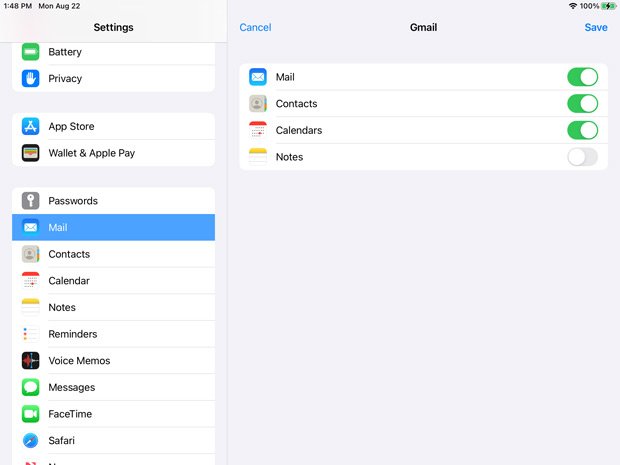The width and height of the screenshot is (620, 465).
Task: Open Notes settings in the sidebar
Action: pyautogui.click(x=113, y=307)
